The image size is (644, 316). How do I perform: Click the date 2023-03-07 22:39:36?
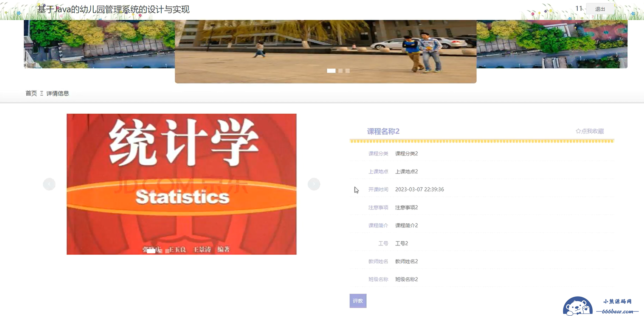[420, 189]
